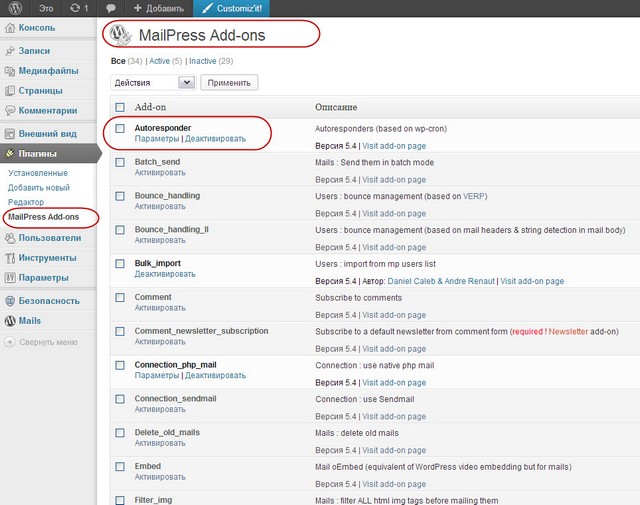The image size is (640, 505).
Task: Check the select-all Add-on header checkbox
Action: (120, 107)
